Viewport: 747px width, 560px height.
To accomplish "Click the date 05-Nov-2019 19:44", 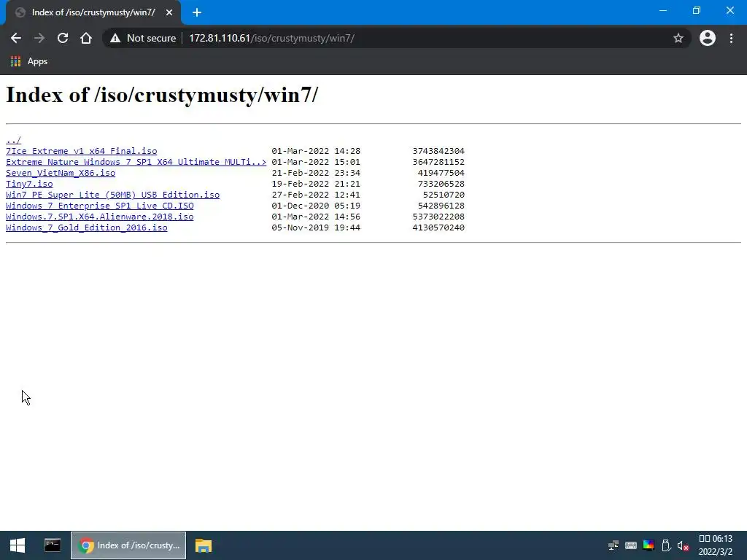I will coord(316,227).
